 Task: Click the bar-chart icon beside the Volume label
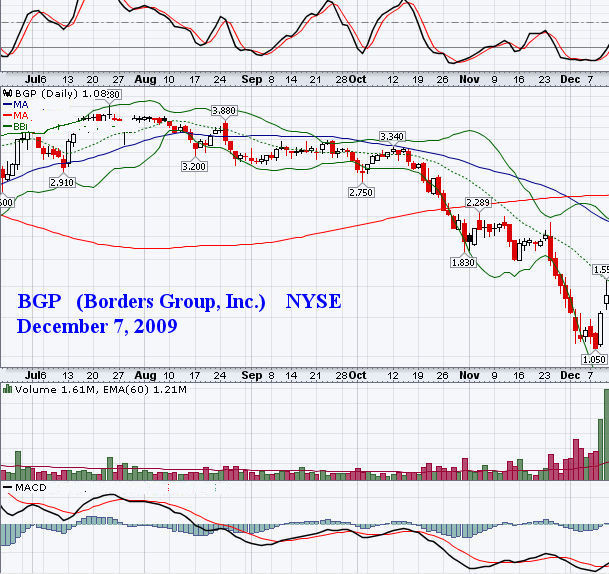[x=7, y=389]
